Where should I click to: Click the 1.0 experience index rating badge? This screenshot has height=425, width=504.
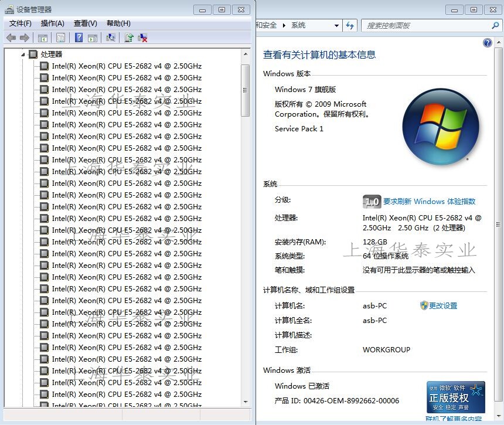372,202
